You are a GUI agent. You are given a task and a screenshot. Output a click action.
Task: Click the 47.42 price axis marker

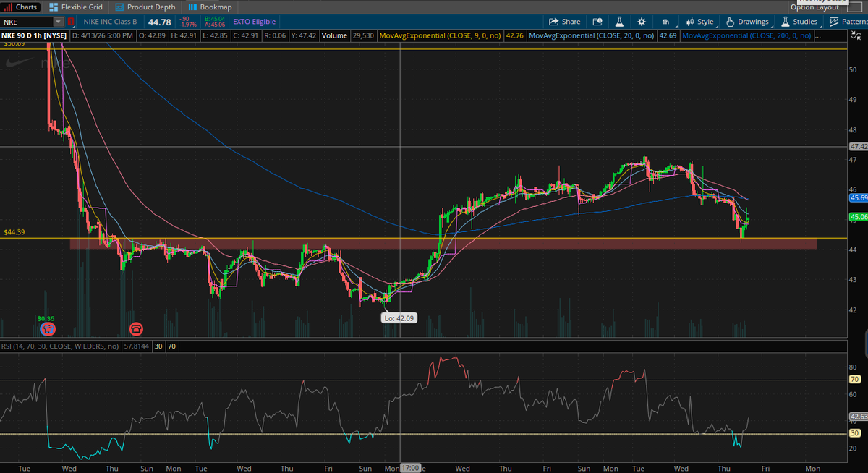tap(858, 146)
